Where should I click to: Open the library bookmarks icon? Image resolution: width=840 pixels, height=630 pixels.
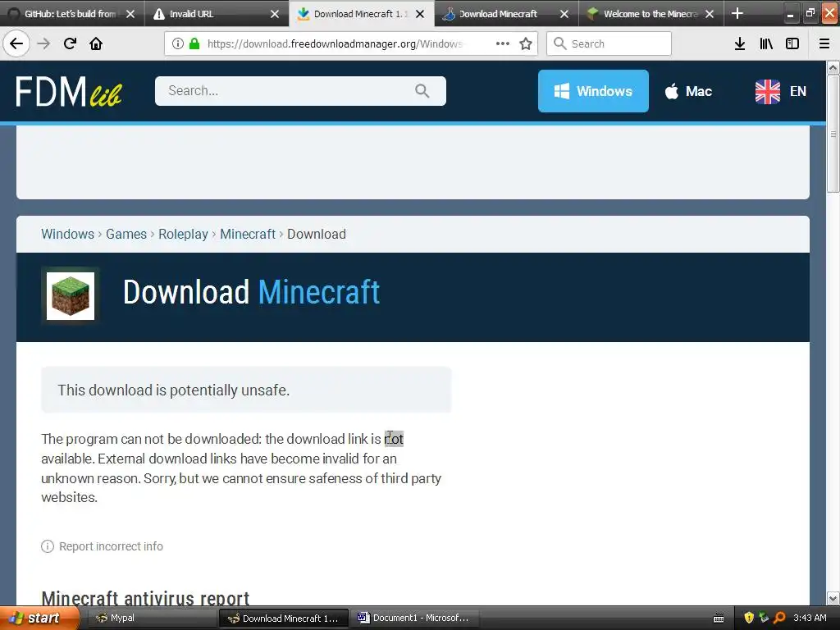766,43
